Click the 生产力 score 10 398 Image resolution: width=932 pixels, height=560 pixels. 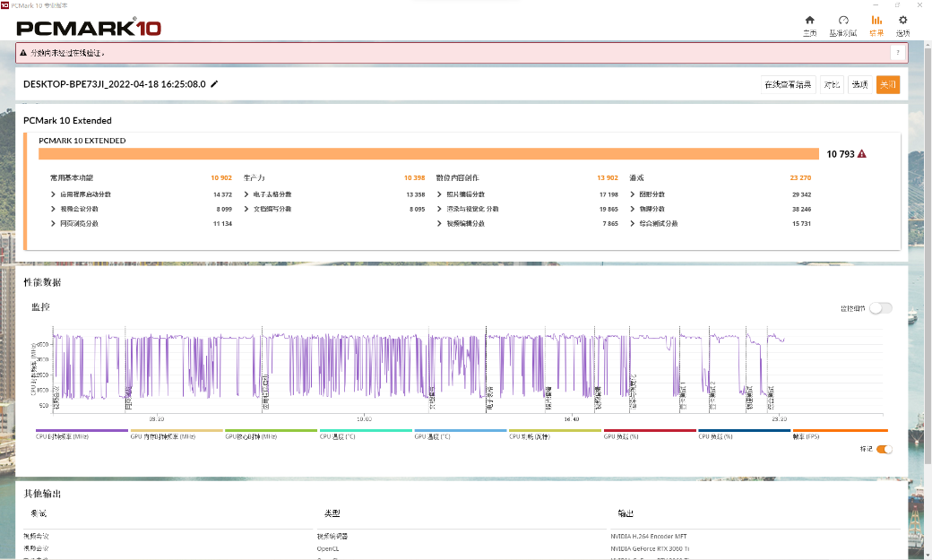(414, 177)
